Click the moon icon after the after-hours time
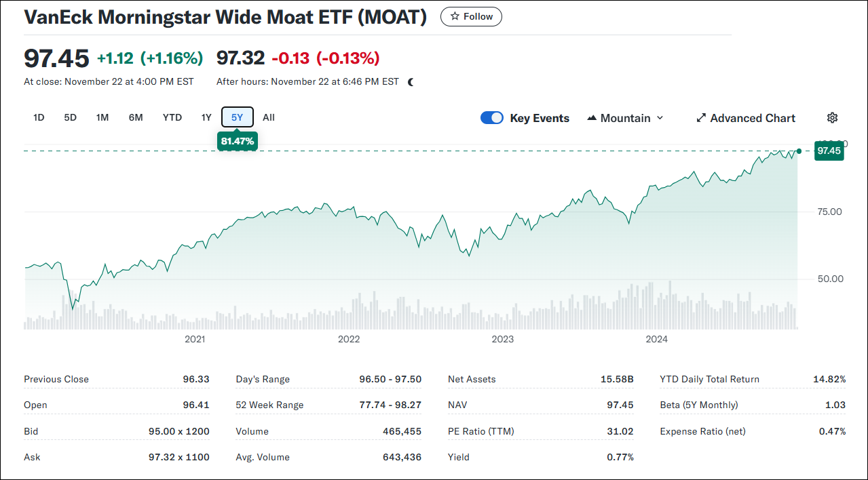This screenshot has height=480, width=868. coord(409,81)
